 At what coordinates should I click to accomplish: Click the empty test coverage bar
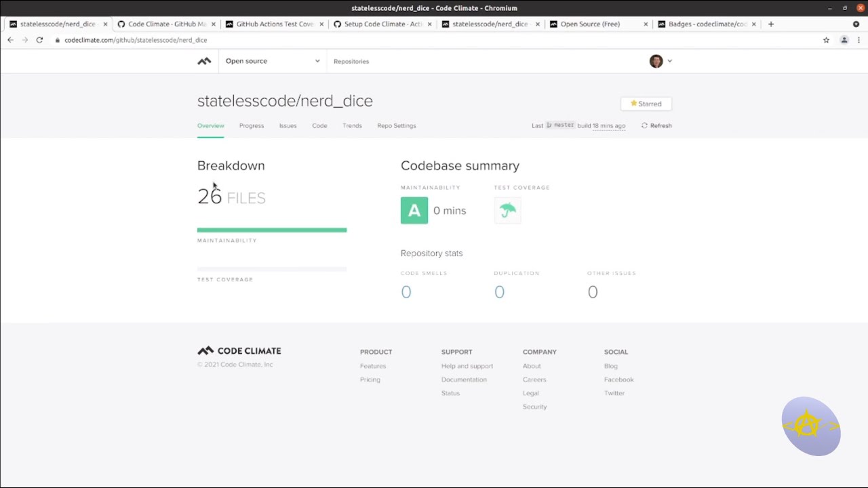(272, 269)
